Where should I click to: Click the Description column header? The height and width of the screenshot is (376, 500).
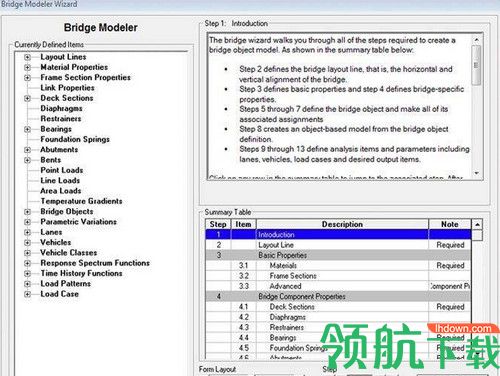coord(342,224)
